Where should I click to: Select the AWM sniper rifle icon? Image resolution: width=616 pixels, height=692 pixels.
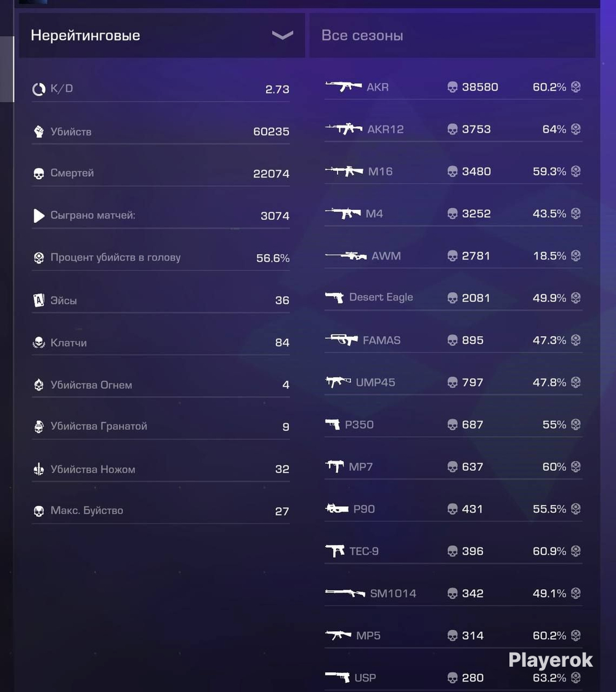(x=346, y=255)
